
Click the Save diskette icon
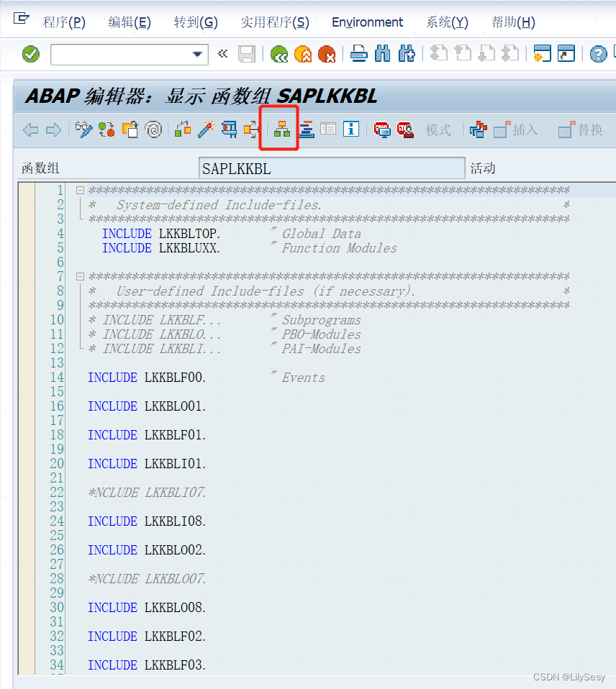click(x=245, y=53)
